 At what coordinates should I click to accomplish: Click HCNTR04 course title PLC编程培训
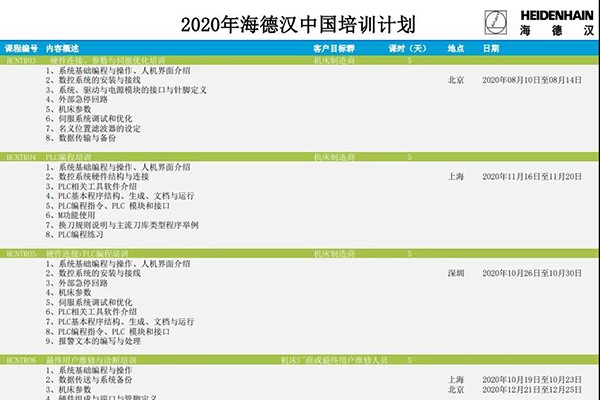[x=68, y=157]
